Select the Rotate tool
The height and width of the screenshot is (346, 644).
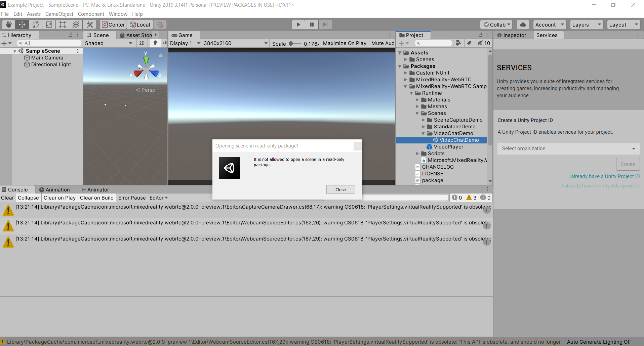35,24
